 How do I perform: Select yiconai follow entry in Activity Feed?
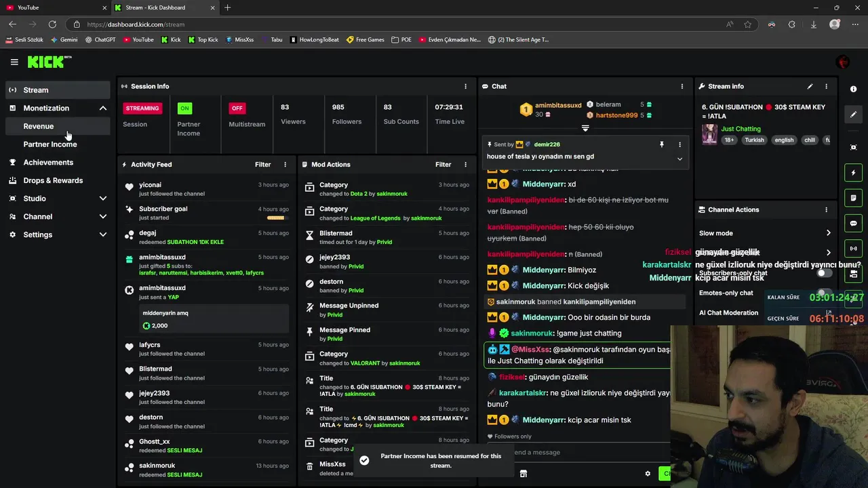208,189
